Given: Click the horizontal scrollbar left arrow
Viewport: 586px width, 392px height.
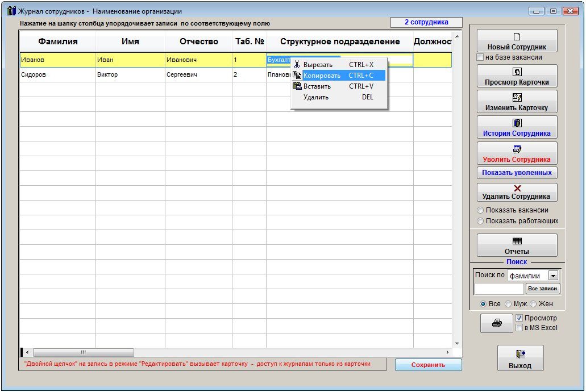Looking at the screenshot, I should [27, 352].
